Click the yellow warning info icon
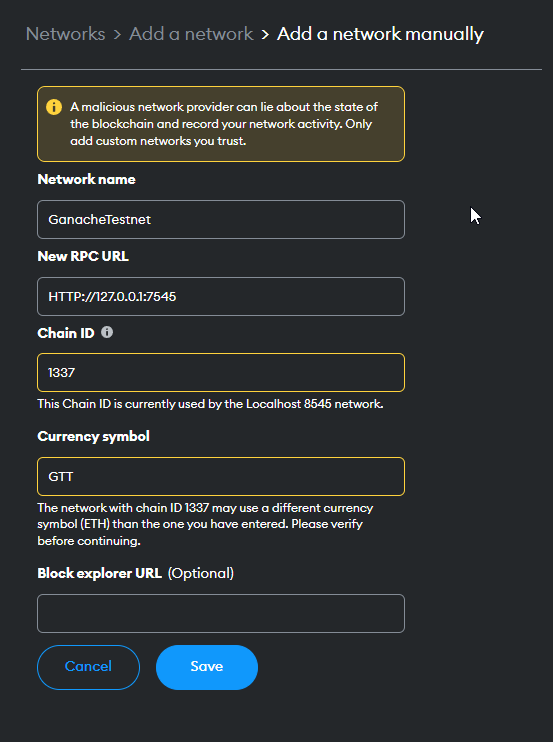This screenshot has height=742, width=553. 54,107
